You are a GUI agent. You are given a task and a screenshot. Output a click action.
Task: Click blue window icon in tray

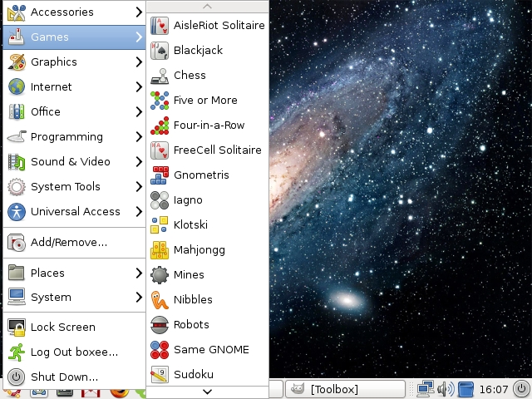coord(465,389)
